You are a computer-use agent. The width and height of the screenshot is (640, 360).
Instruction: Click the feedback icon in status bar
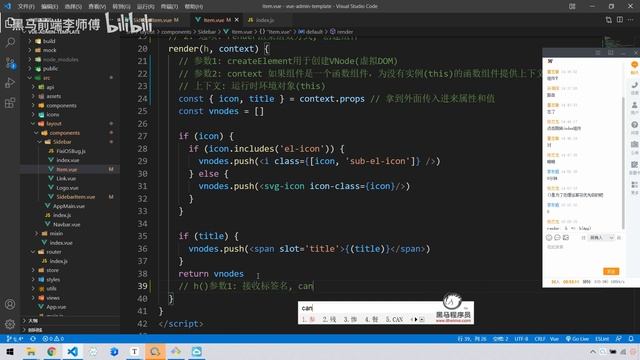(x=619, y=339)
